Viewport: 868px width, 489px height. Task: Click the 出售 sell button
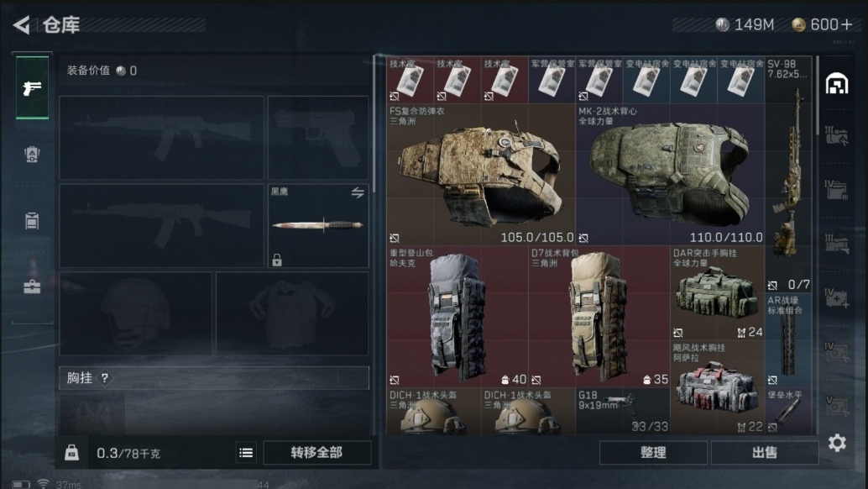(765, 452)
